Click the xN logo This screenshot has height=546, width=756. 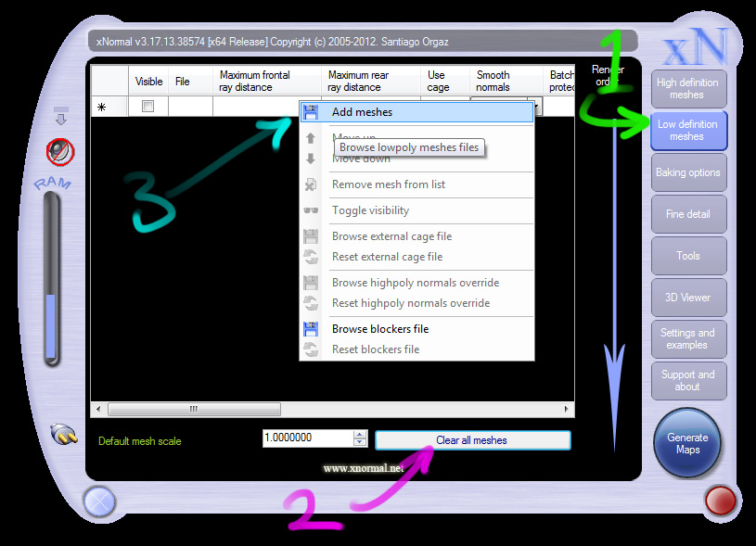click(696, 46)
